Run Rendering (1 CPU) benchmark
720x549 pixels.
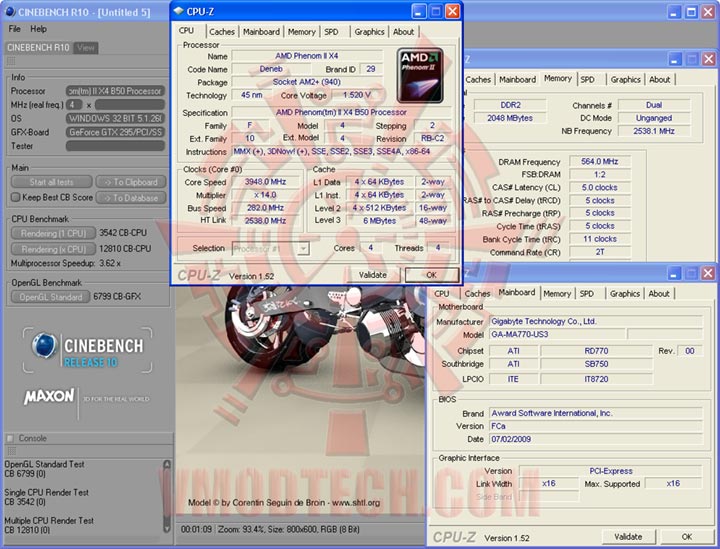point(53,233)
